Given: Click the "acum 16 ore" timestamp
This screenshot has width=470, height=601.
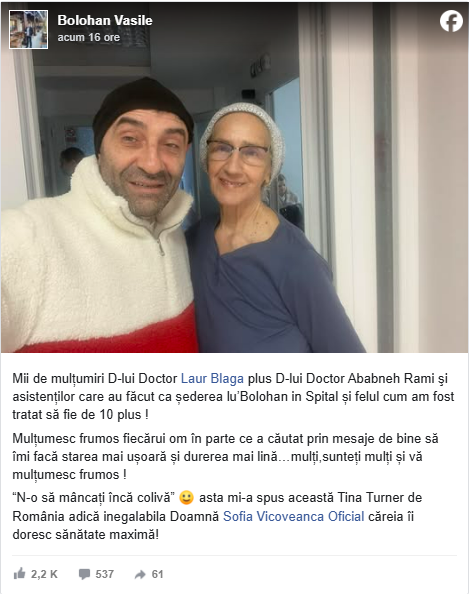Looking at the screenshot, I should [x=89, y=37].
